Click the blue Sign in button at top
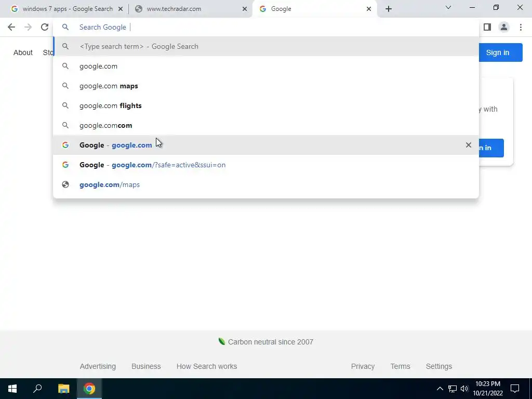Image resolution: width=532 pixels, height=399 pixels. [x=500, y=52]
